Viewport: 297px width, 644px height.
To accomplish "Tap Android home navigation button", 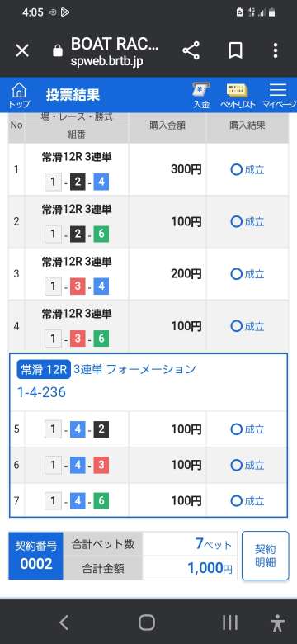I will pos(147,623).
